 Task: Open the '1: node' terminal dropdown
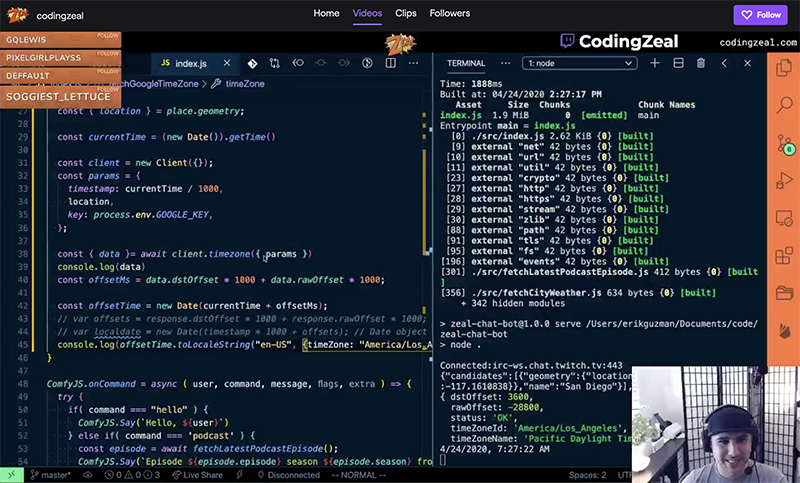tap(580, 63)
